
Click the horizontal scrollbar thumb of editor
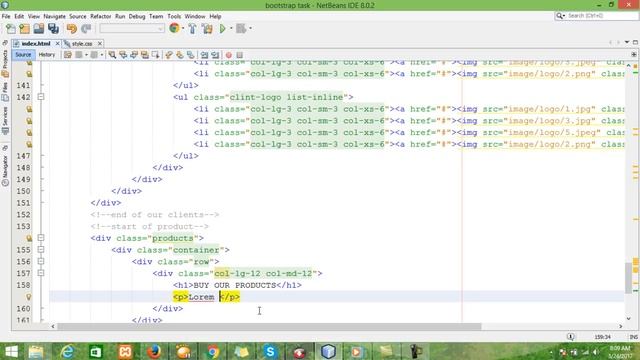[x=269, y=327]
